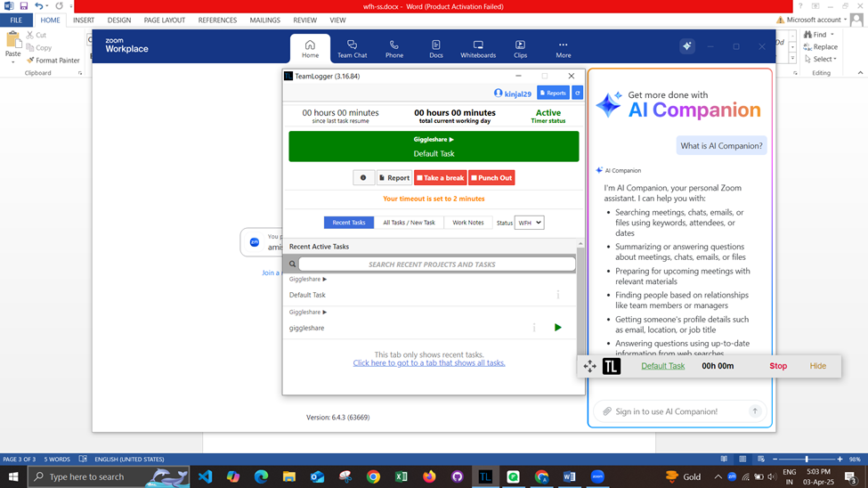Screen dimensions: 868x488
Task: Open the Phone section in Zoom
Action: [394, 49]
